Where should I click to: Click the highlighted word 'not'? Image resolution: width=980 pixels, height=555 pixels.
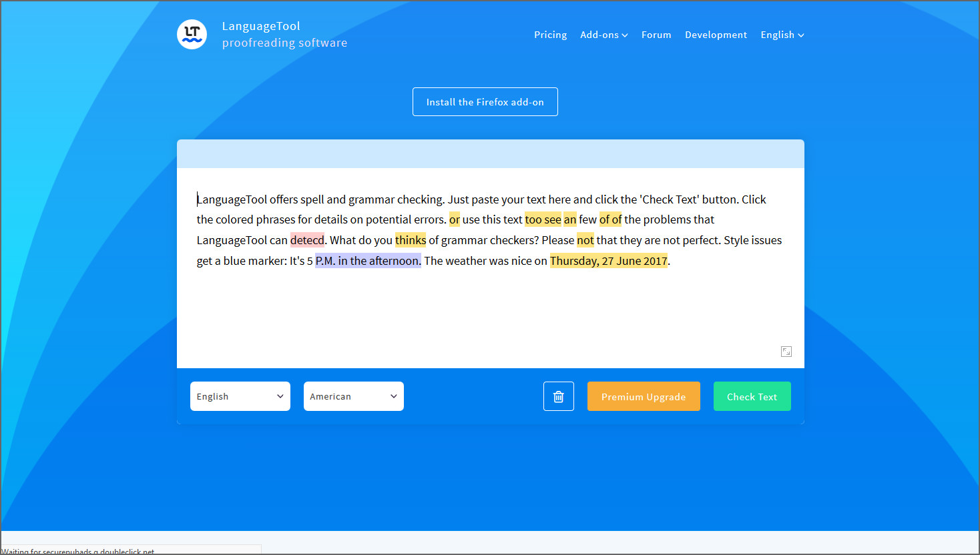(x=585, y=240)
